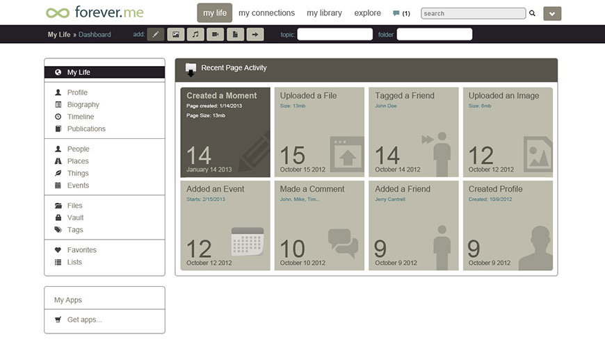Click inside the search text box

[x=473, y=13]
